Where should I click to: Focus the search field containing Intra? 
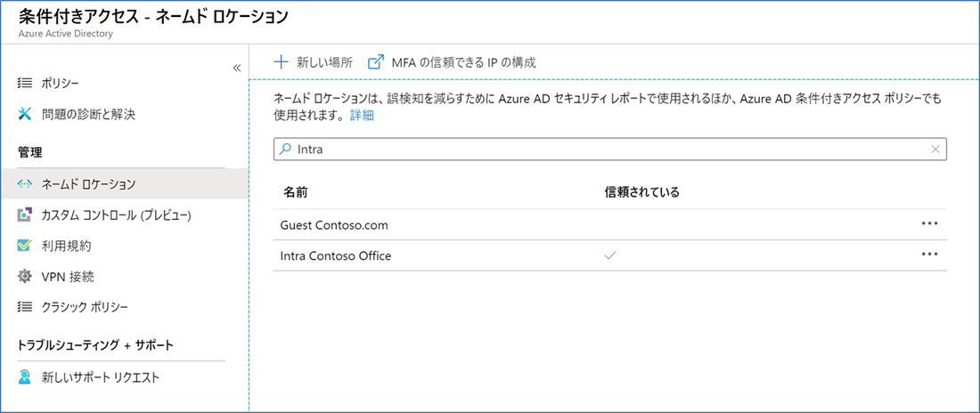click(610, 150)
